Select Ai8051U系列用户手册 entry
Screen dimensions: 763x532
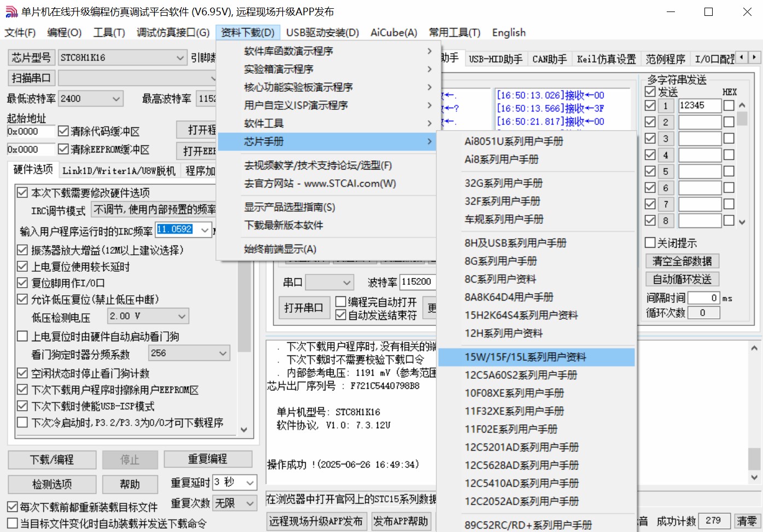point(537,141)
